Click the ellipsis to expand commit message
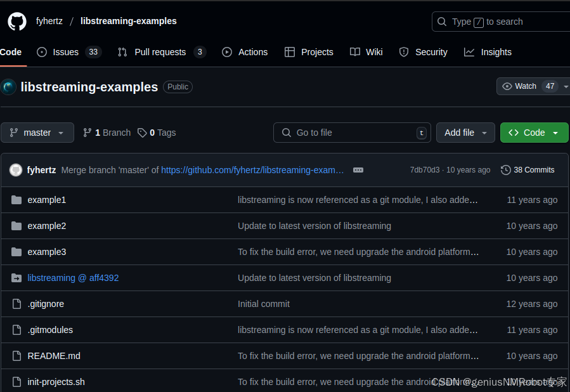This screenshot has width=570, height=392. tap(358, 170)
